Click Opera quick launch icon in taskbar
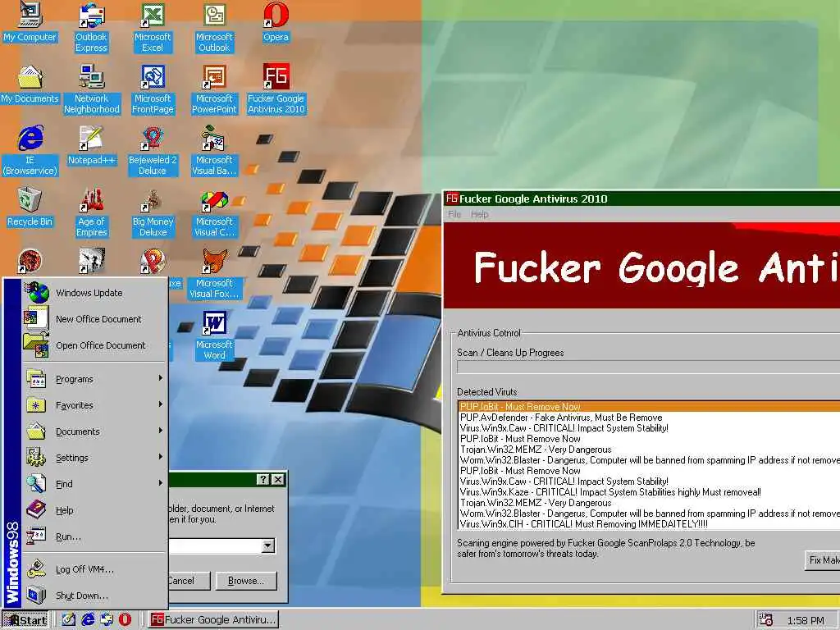 [x=125, y=620]
